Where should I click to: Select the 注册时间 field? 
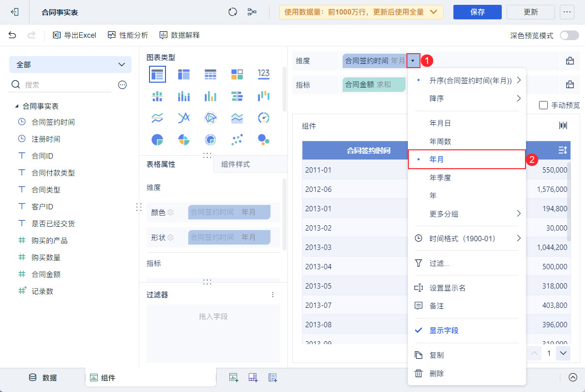pyautogui.click(x=46, y=139)
